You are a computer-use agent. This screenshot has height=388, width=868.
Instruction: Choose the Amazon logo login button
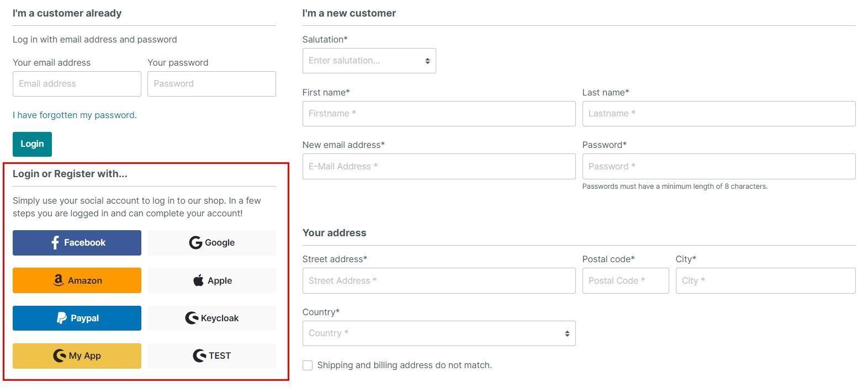(77, 280)
